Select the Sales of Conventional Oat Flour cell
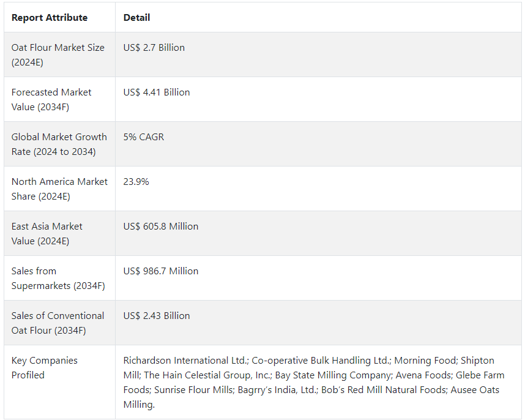This screenshot has width=525, height=420. (x=58, y=323)
